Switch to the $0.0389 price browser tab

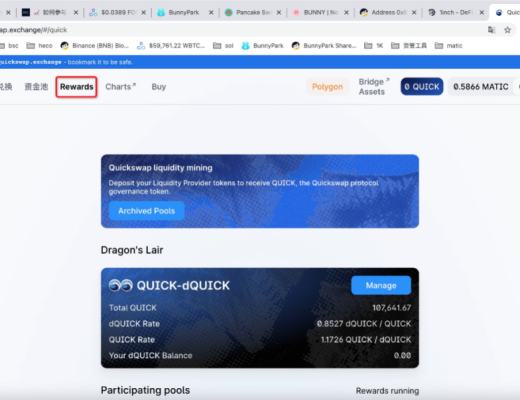[117, 12]
